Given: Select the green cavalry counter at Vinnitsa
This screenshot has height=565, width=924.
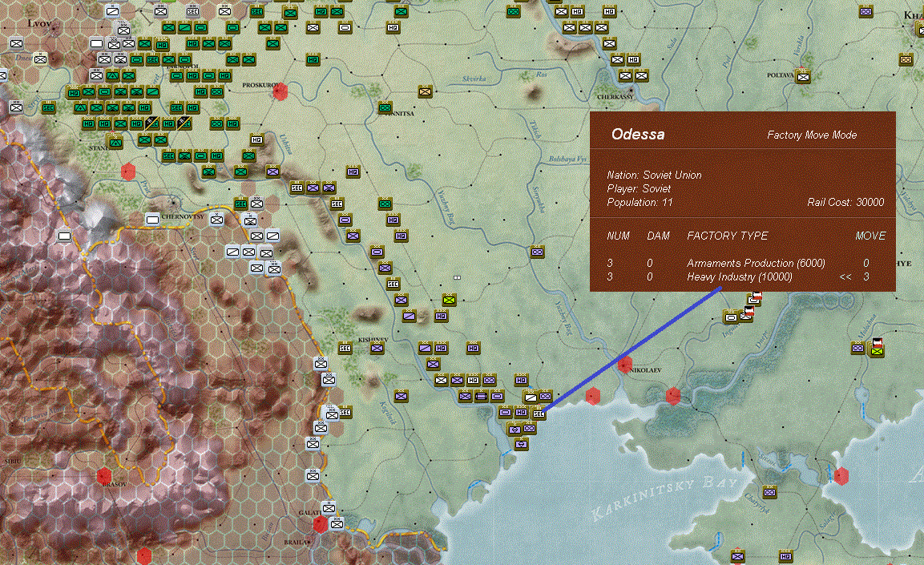Looking at the screenshot, I should coord(385,107).
